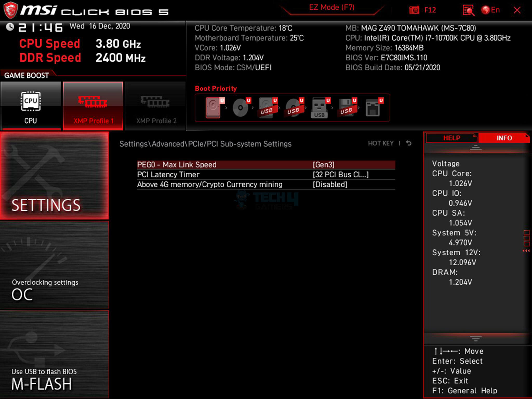Viewport: 532px width, 399px height.
Task: Change language via the En globe icon
Action: (x=490, y=10)
